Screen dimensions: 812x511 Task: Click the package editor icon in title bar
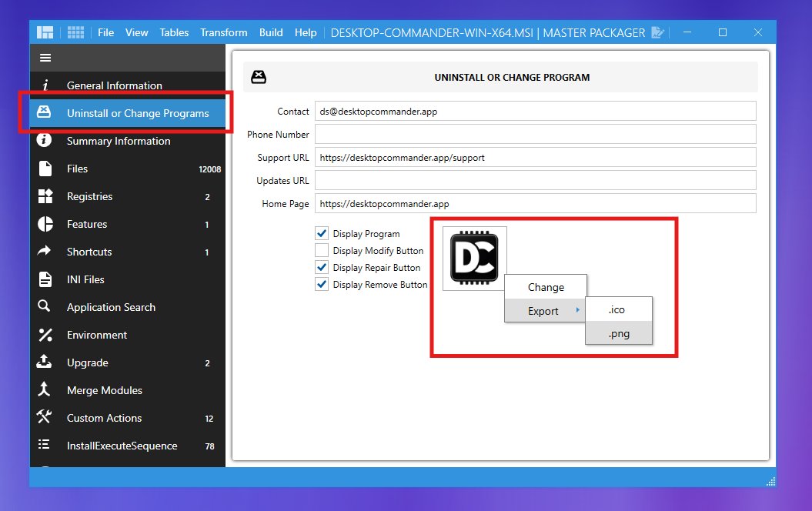[657, 32]
